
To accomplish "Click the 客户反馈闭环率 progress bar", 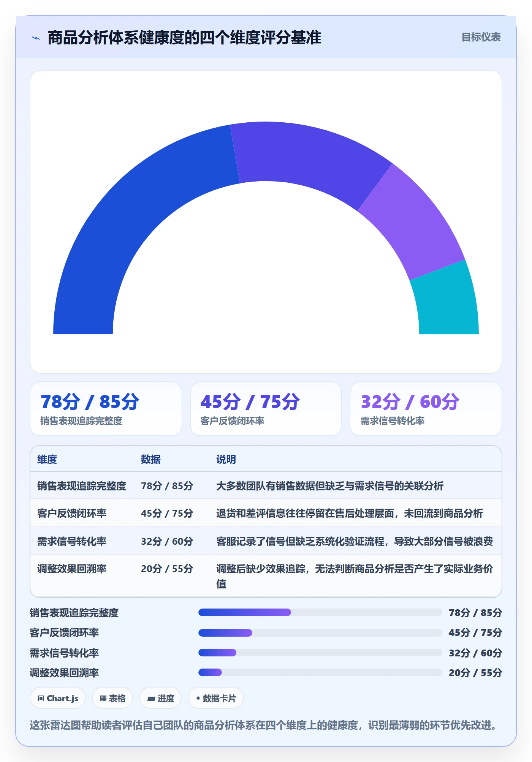I will tap(320, 632).
